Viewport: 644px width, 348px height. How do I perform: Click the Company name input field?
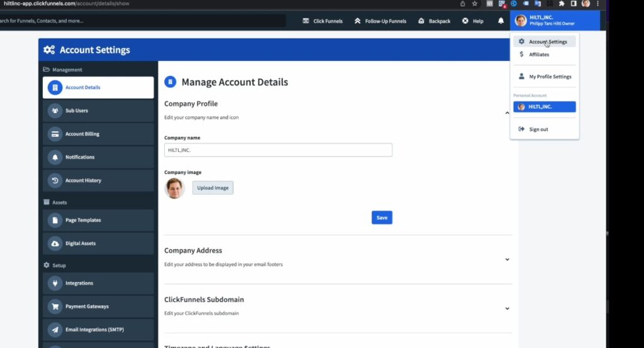[278, 150]
